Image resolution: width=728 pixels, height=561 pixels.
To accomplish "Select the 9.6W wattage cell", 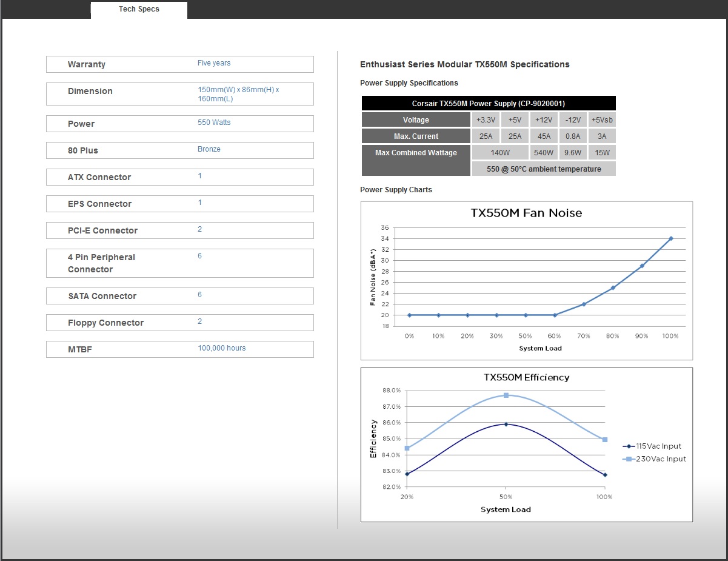I will (x=573, y=153).
